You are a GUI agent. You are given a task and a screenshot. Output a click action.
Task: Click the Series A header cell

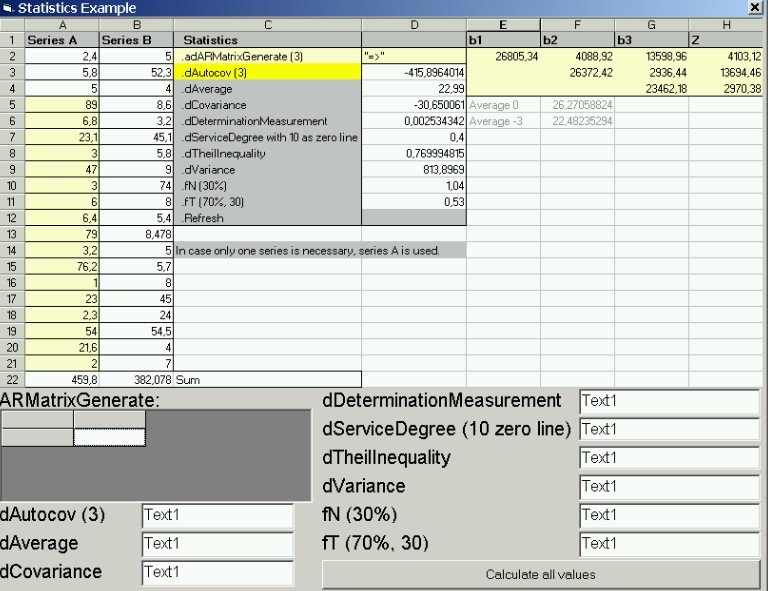point(62,40)
